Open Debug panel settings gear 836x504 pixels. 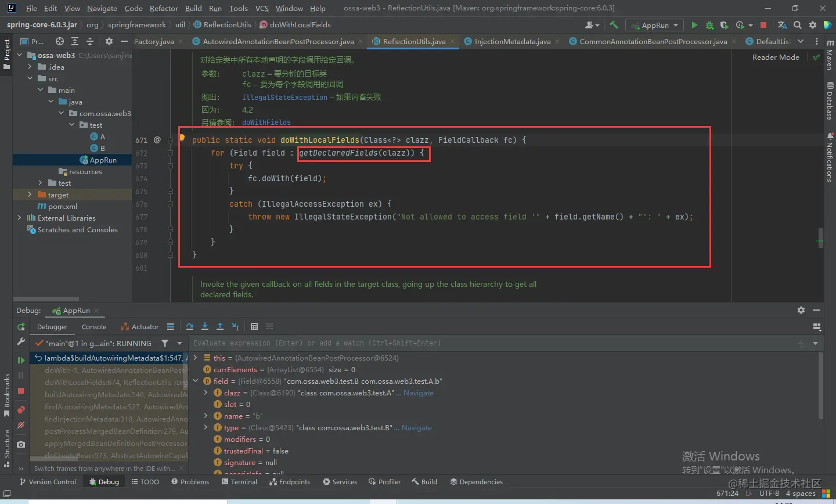[801, 310]
